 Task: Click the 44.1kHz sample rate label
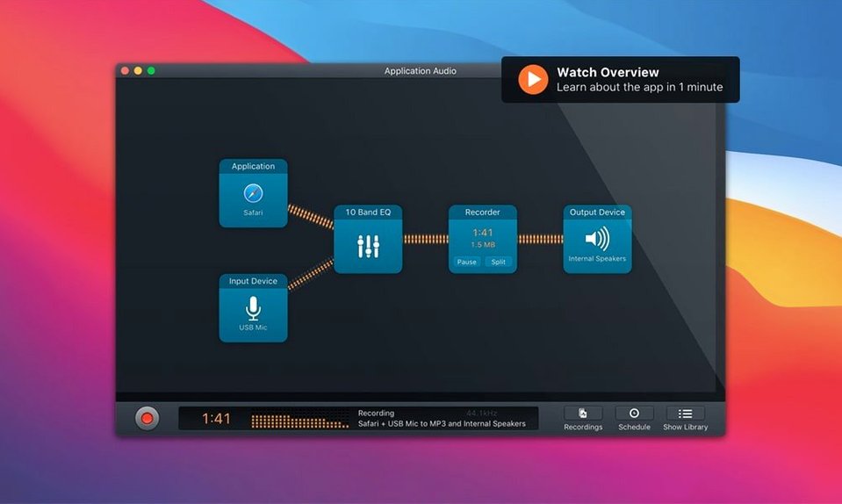click(482, 413)
